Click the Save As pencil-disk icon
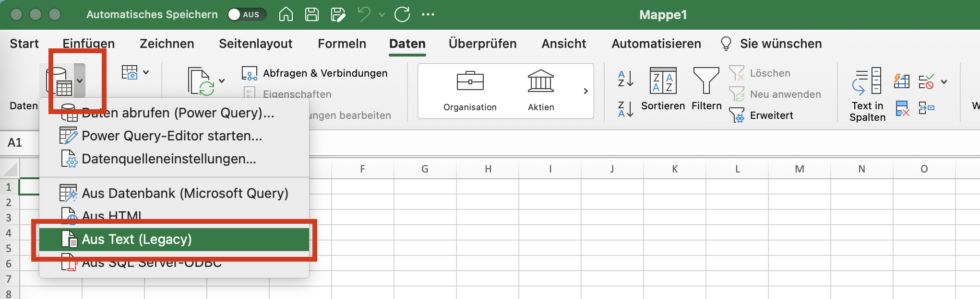This screenshot has width=980, height=299. tap(338, 14)
